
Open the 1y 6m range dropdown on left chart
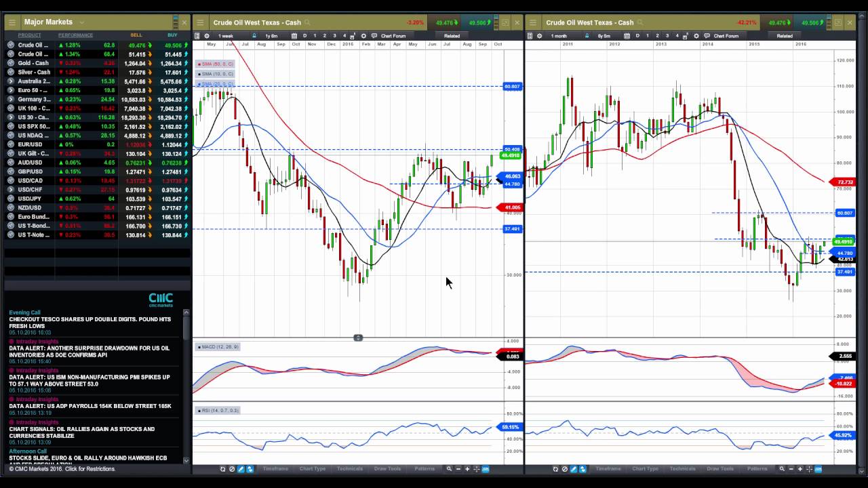pos(271,36)
